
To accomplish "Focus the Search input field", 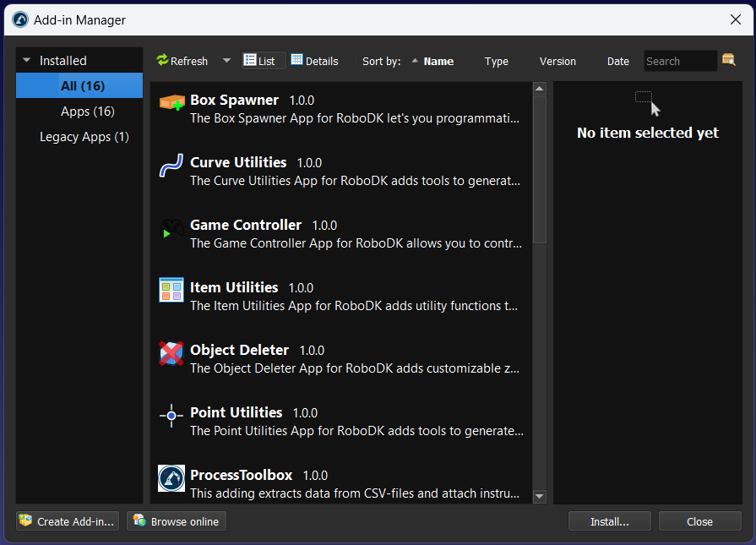I will tap(680, 61).
